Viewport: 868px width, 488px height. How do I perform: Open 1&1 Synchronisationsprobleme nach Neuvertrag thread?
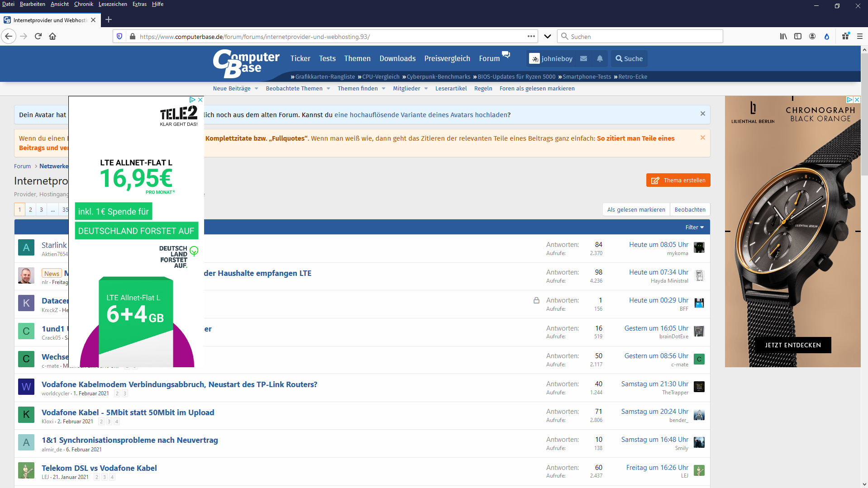click(x=129, y=440)
